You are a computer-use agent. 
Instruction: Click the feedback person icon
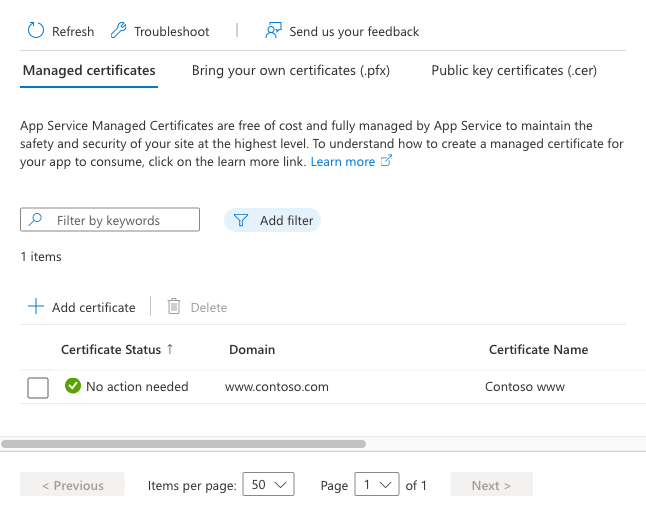click(273, 31)
